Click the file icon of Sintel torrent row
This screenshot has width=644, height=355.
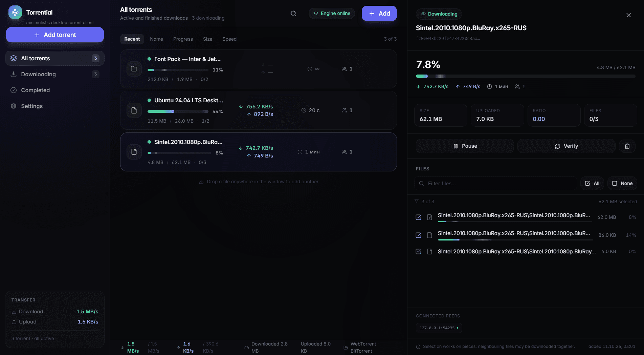[134, 152]
